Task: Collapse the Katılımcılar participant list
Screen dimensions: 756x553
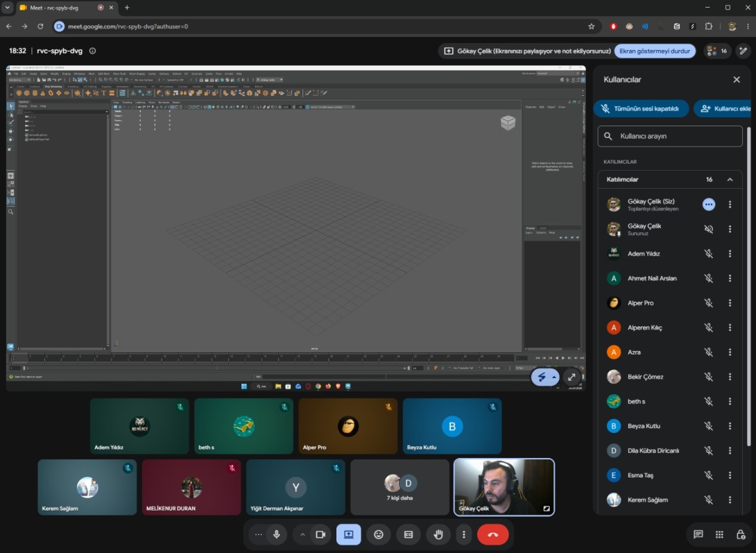Action: (x=730, y=179)
